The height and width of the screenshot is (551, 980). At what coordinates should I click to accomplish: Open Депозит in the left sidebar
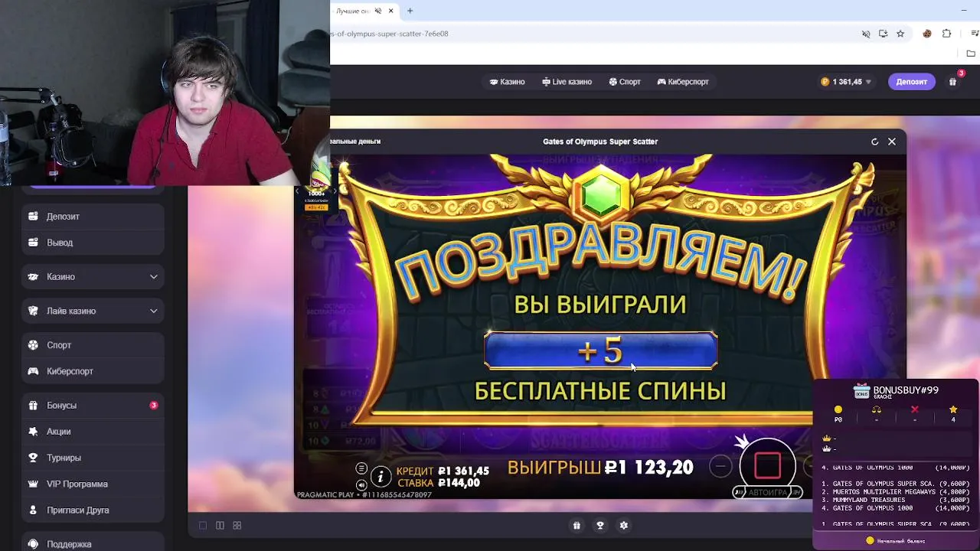click(93, 217)
